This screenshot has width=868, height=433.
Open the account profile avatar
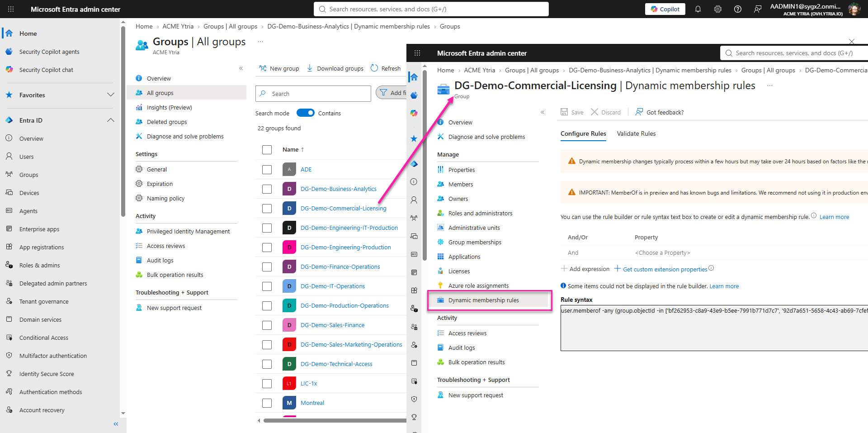click(x=854, y=9)
